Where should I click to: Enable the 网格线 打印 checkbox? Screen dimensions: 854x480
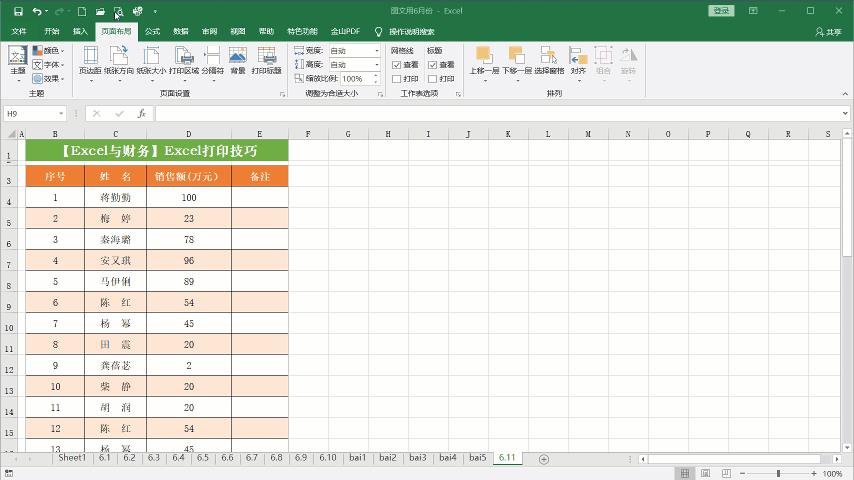coord(397,78)
